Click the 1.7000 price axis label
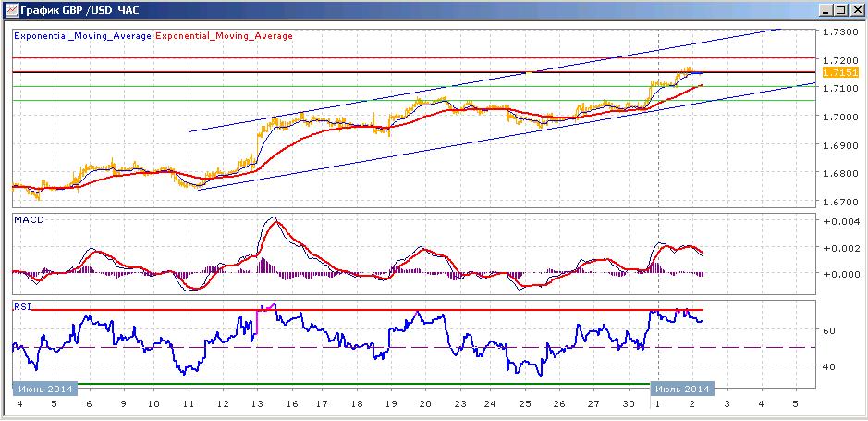This screenshot has width=868, height=421. tap(840, 117)
